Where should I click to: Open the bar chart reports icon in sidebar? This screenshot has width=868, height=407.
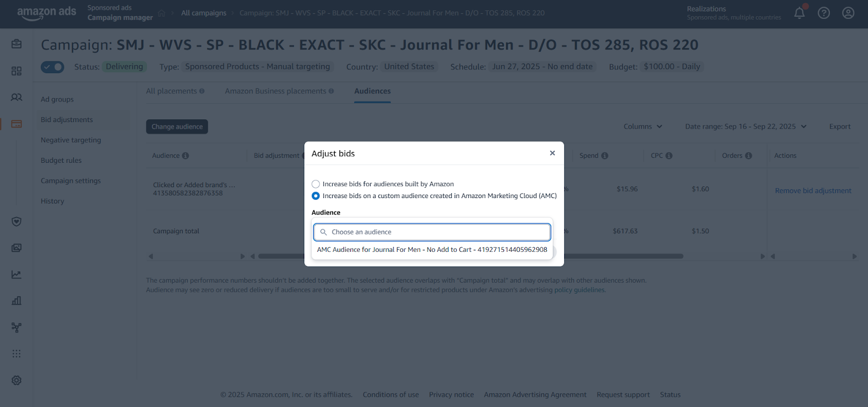pos(17,301)
